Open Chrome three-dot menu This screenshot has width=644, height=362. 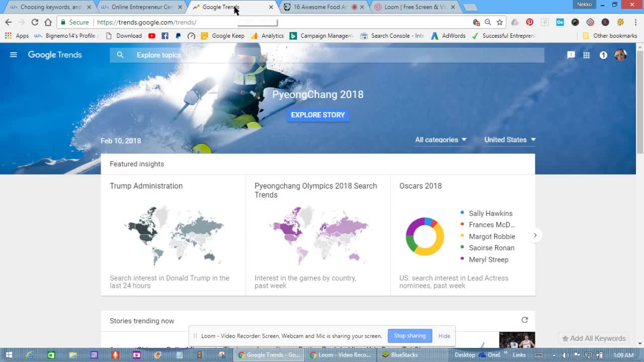tap(636, 22)
